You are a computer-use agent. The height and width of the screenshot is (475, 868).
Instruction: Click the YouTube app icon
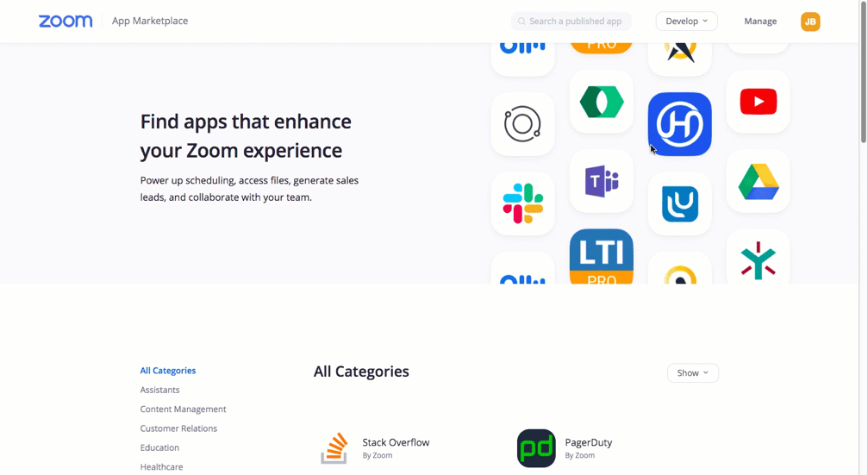click(x=758, y=102)
